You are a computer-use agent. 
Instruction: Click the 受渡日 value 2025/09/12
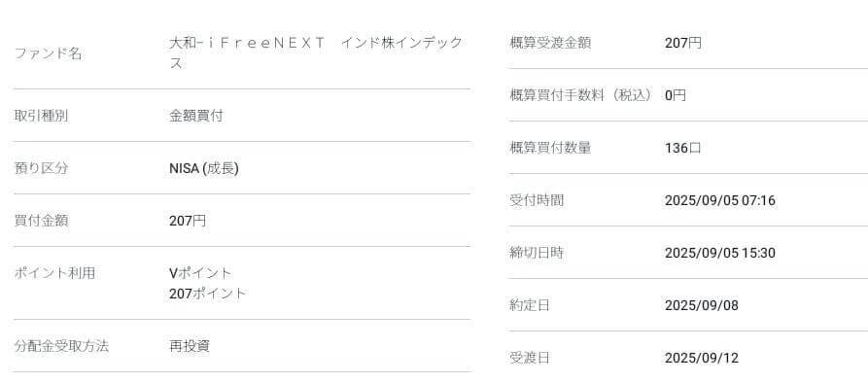(702, 358)
